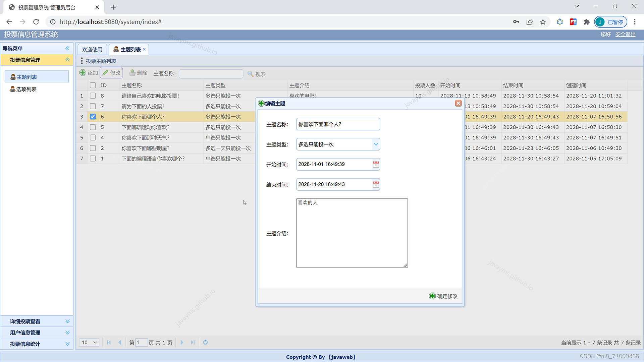Switch to the 欢迎使用 tab
The height and width of the screenshot is (362, 644).
[92, 49]
